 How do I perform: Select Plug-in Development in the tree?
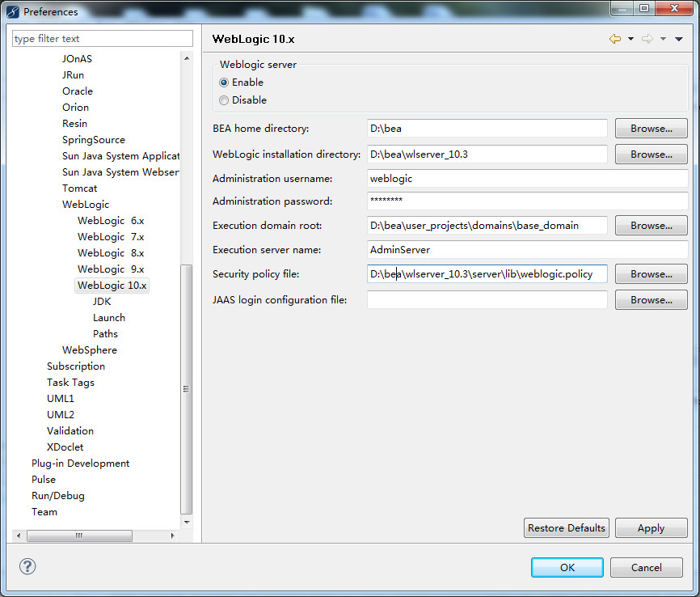click(x=80, y=464)
